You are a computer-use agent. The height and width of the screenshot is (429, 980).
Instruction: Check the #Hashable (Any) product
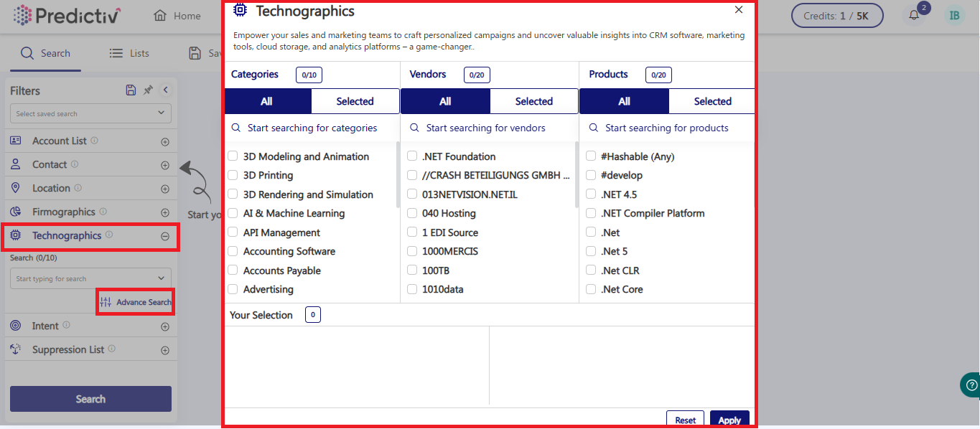[591, 156]
